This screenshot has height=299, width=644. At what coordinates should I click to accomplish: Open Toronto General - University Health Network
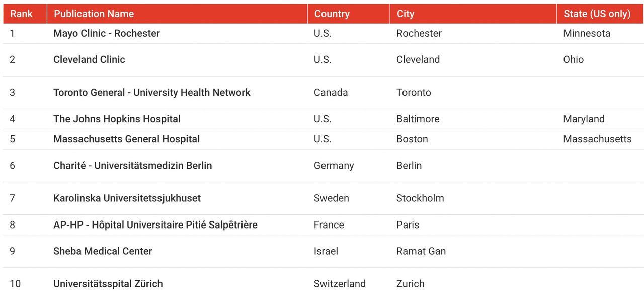click(152, 92)
